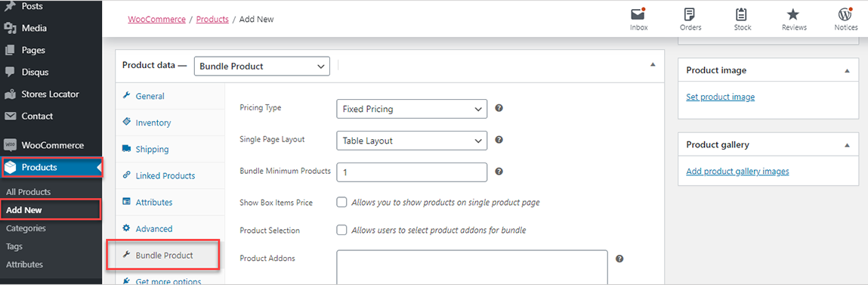Open the sidebar Attributes submenu item
868x285 pixels.
coord(24,265)
